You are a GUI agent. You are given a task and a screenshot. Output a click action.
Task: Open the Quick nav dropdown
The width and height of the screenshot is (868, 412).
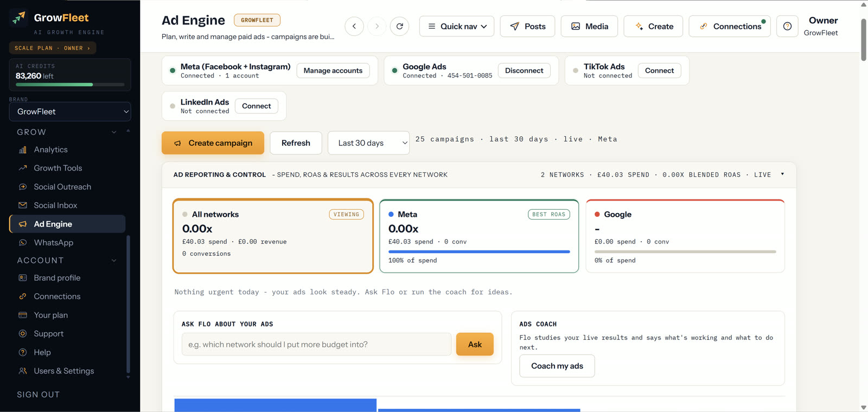click(457, 26)
